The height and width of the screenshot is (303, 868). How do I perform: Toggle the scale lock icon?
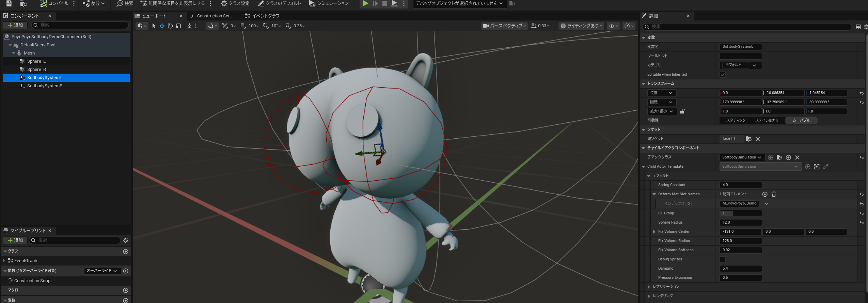click(x=682, y=111)
